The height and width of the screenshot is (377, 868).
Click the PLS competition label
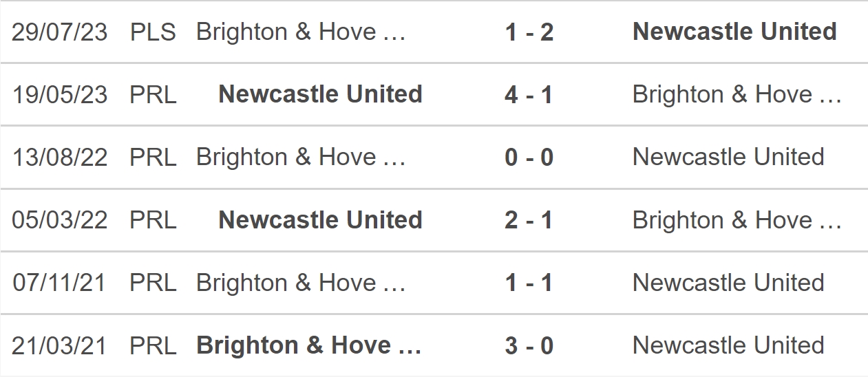click(153, 32)
